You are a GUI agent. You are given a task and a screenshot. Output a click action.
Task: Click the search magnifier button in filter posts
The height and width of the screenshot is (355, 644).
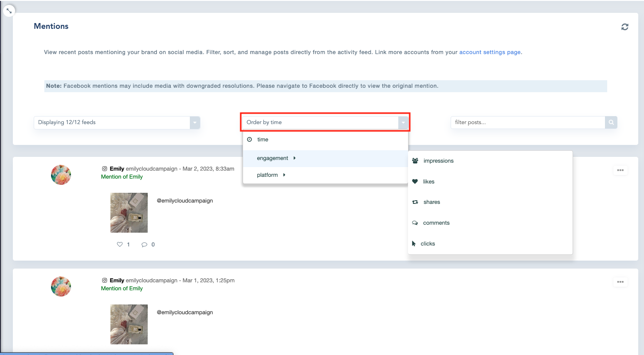[x=611, y=122]
